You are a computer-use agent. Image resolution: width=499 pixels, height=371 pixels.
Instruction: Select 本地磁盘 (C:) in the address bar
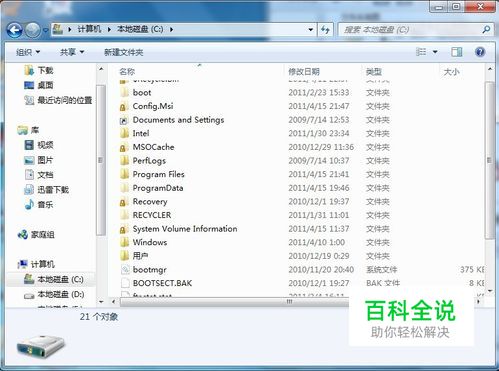coord(140,29)
